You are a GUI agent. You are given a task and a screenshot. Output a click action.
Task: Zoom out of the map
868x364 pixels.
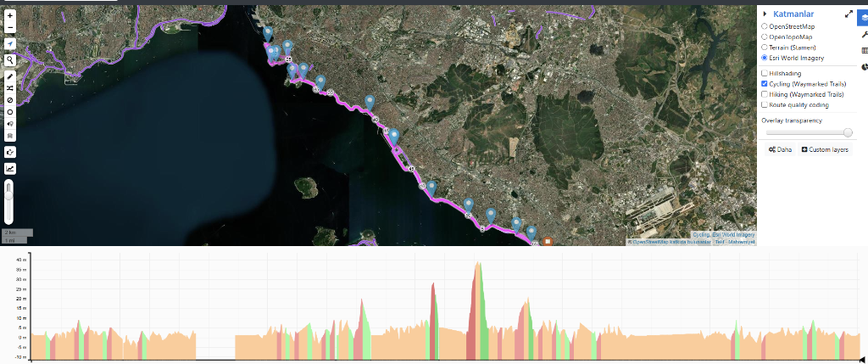click(10, 27)
